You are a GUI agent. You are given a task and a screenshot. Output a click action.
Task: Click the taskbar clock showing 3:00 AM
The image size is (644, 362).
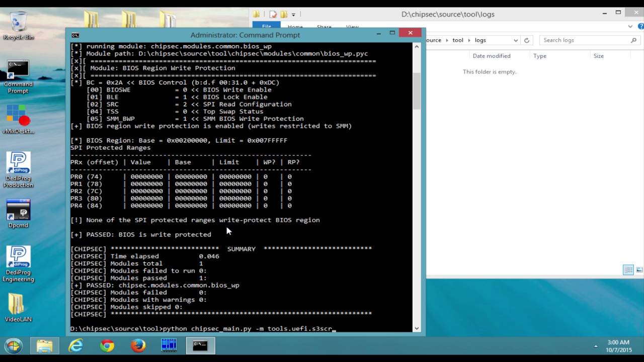tap(618, 346)
